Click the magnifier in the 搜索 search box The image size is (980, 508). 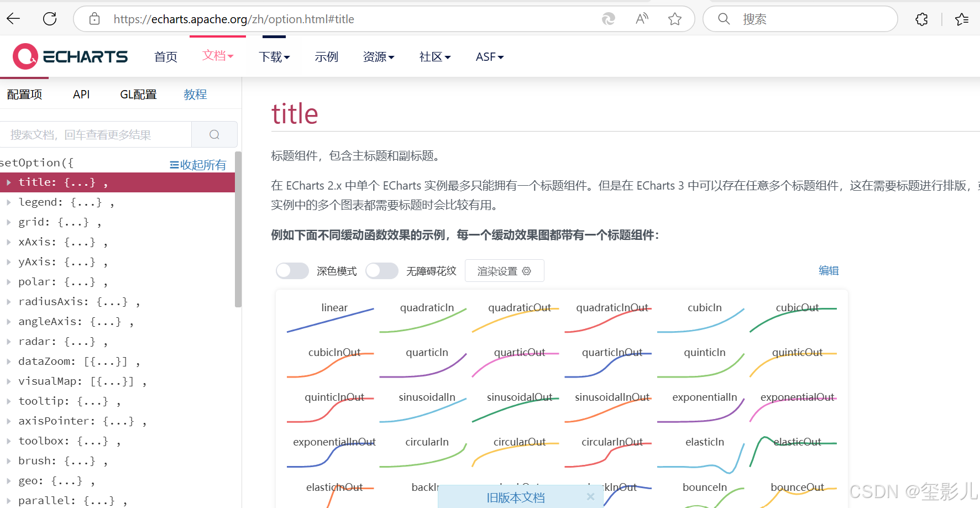pyautogui.click(x=723, y=18)
